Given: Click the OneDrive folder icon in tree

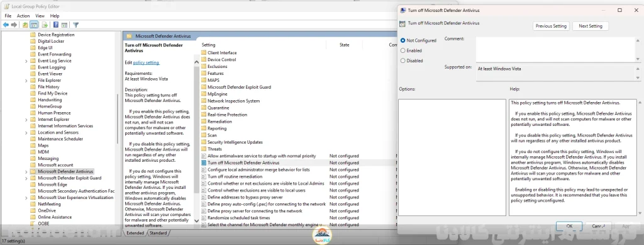Looking at the screenshot, I should coord(33,210).
